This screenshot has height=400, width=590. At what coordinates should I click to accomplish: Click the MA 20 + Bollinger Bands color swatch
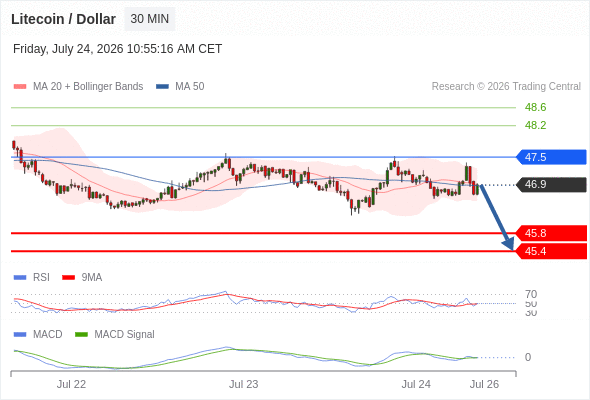click(20, 87)
